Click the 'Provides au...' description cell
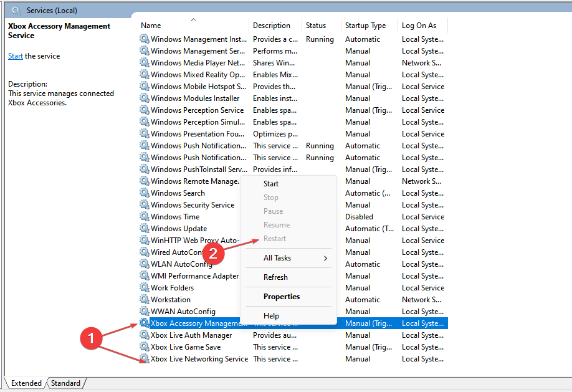The width and height of the screenshot is (572, 392). pos(275,335)
